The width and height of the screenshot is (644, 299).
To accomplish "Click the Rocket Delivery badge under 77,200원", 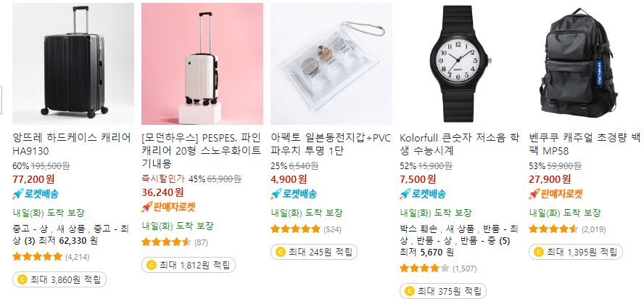I will click(36, 194).
